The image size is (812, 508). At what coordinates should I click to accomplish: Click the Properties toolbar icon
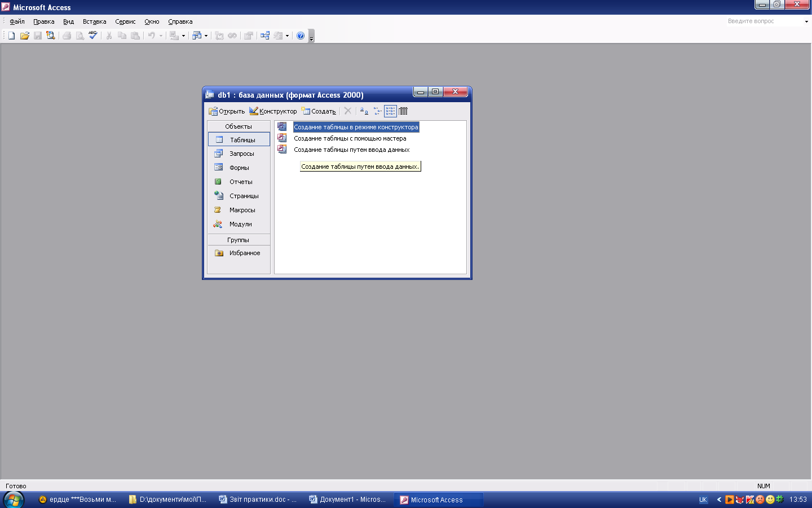[x=248, y=36]
